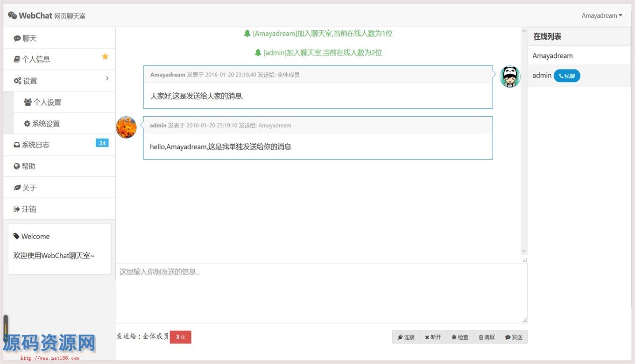Click the WebChat logo icon

coord(13,15)
